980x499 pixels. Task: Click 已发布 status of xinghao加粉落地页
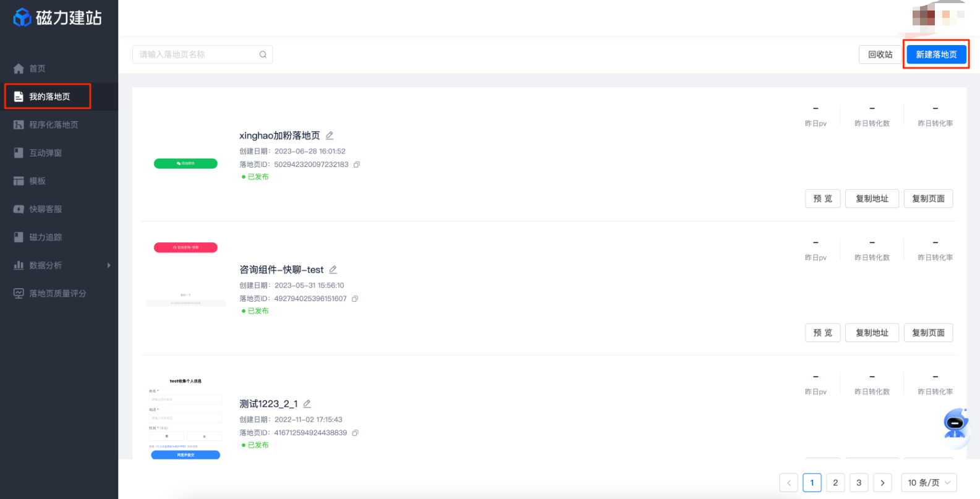pyautogui.click(x=255, y=177)
